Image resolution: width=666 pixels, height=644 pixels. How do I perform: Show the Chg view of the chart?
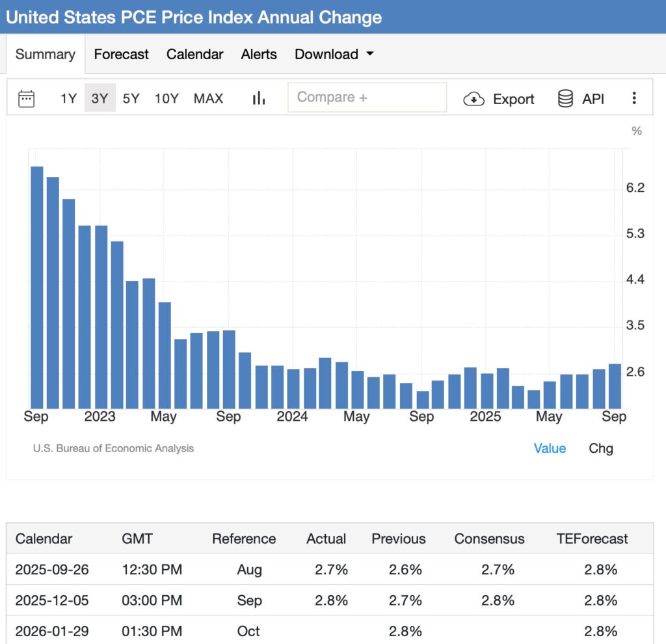click(x=600, y=448)
